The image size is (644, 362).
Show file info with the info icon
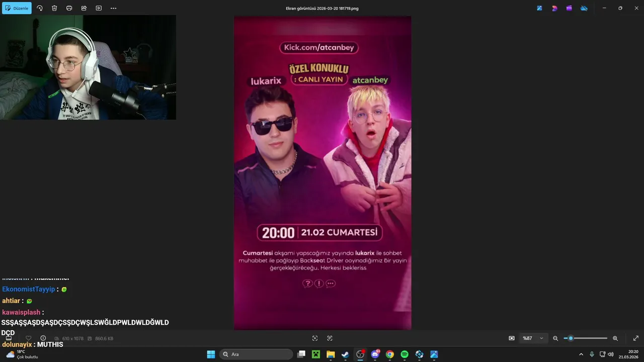43,338
